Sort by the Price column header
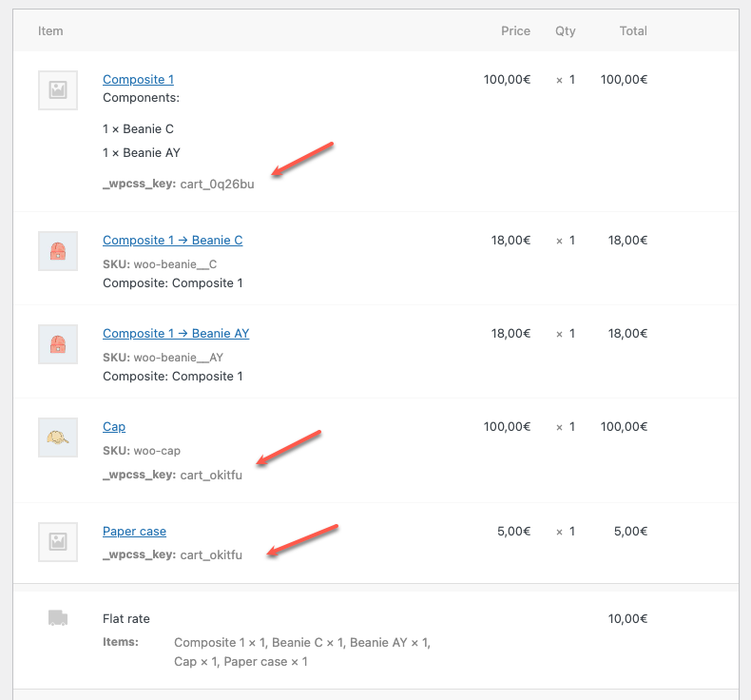 [515, 31]
